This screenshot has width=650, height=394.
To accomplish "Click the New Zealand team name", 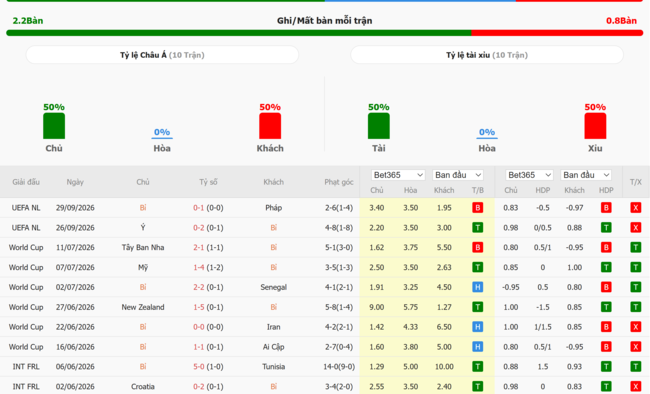I will click(x=143, y=307).
